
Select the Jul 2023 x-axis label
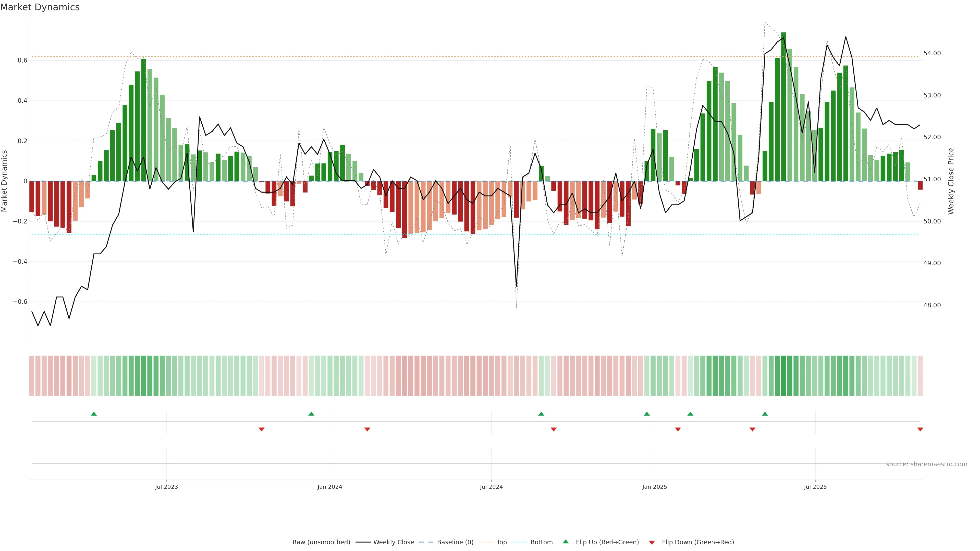tap(166, 487)
